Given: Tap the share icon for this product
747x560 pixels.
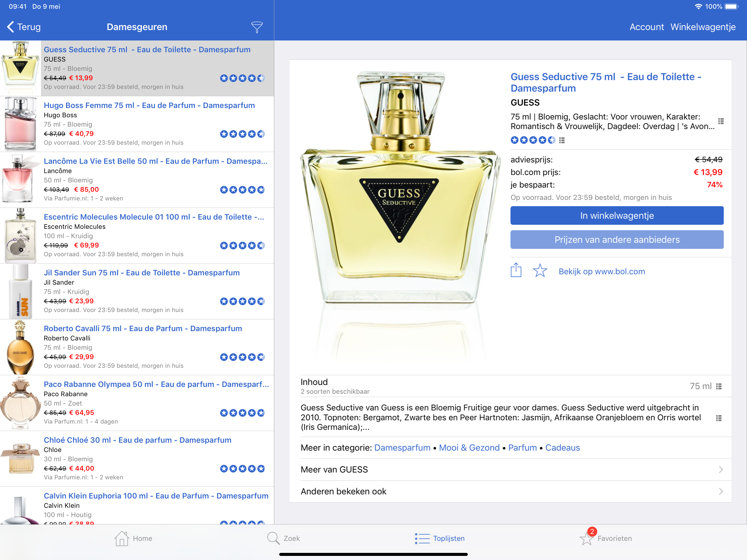Looking at the screenshot, I should 516,270.
